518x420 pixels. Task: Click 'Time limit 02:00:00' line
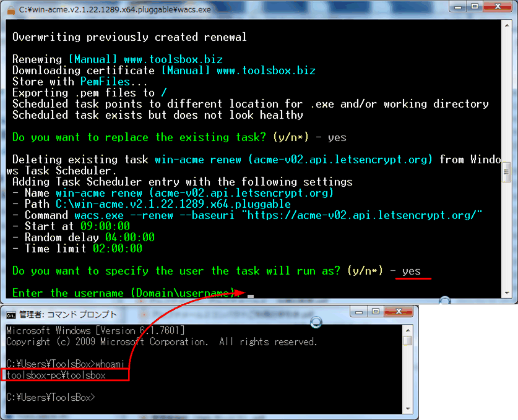click(77, 249)
